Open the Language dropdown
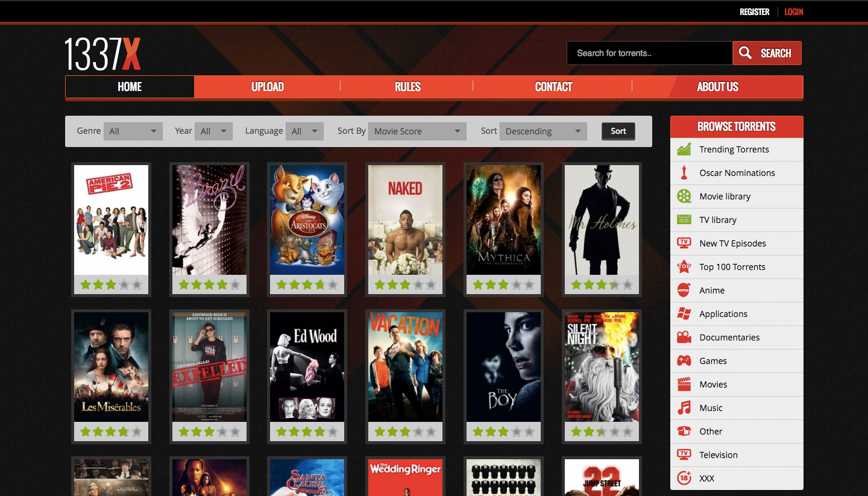This screenshot has width=868, height=496. [x=305, y=131]
